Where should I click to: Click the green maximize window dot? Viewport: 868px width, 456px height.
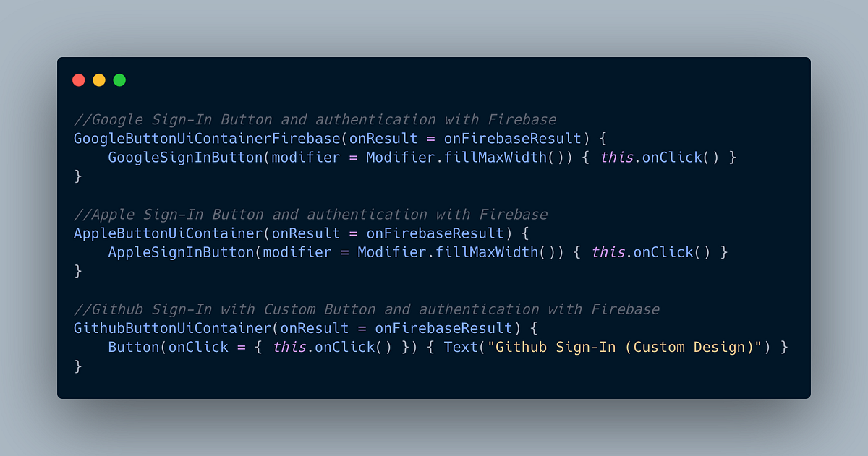119,80
